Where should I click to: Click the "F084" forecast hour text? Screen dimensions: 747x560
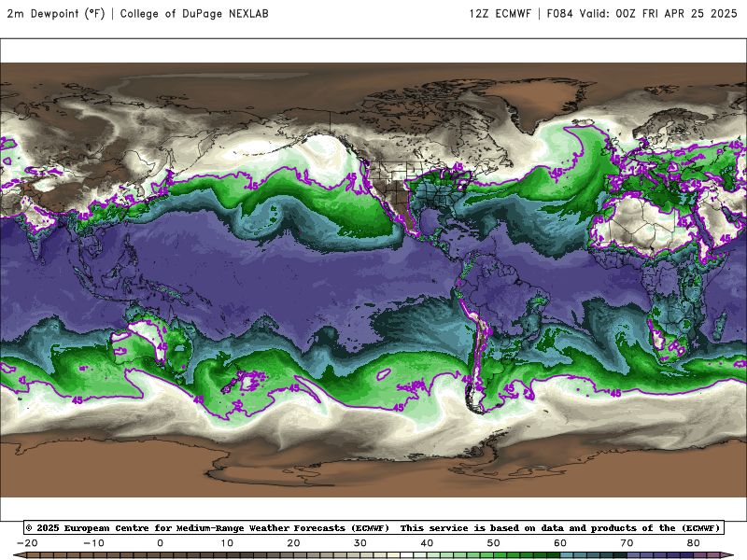tap(559, 14)
